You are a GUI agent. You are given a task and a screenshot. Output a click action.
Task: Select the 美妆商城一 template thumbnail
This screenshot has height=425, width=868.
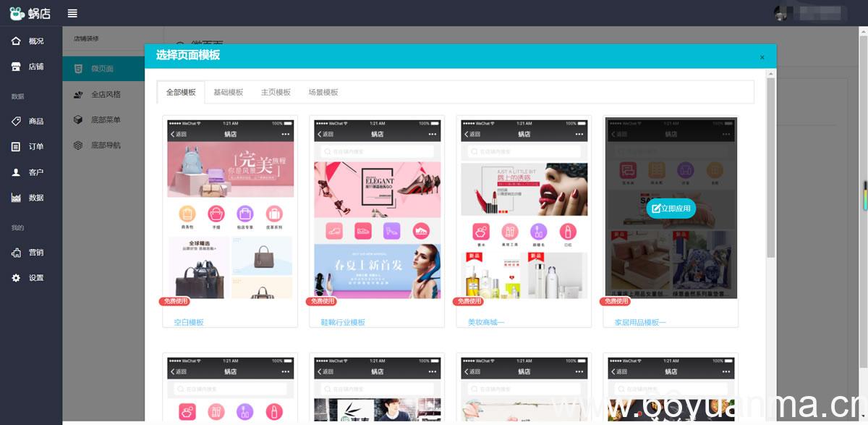(524, 208)
